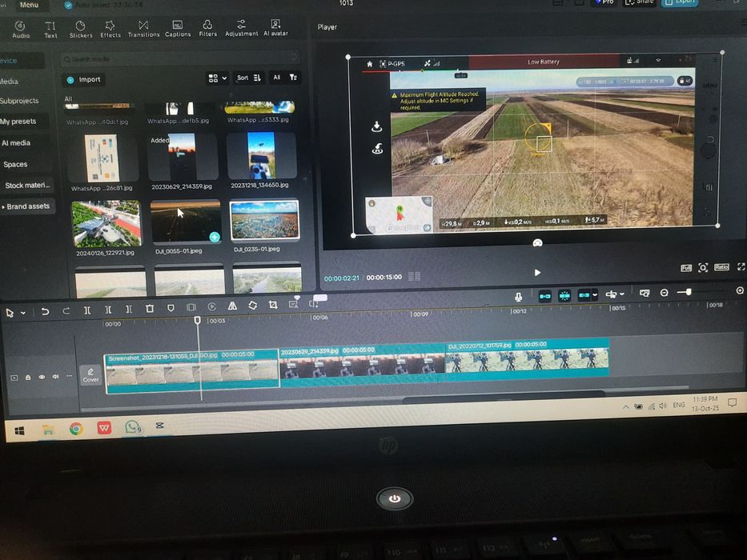Click the record voiceover microphone icon
The image size is (747, 560).
pyautogui.click(x=518, y=297)
